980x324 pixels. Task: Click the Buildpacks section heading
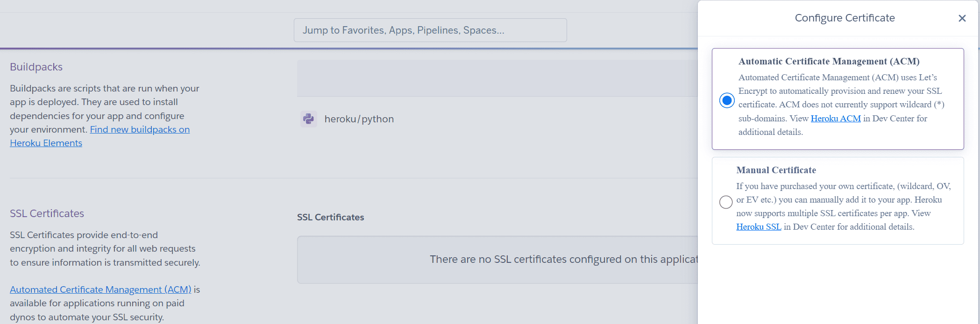36,67
